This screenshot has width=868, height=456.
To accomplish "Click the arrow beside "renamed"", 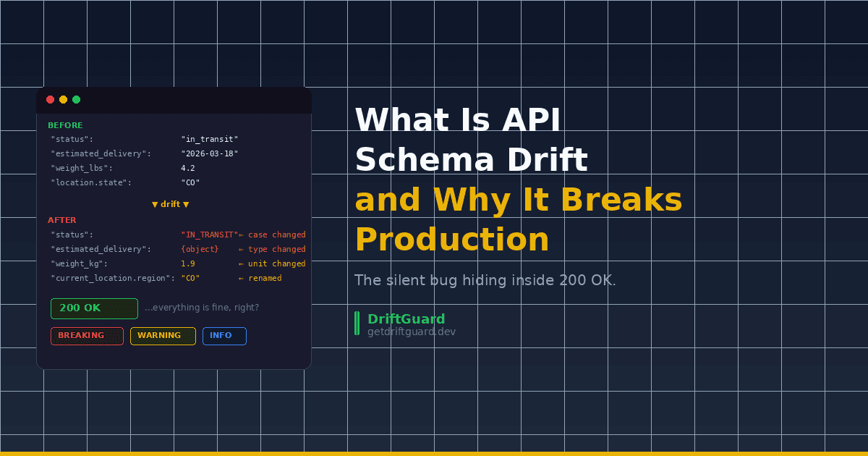I will click(x=242, y=278).
